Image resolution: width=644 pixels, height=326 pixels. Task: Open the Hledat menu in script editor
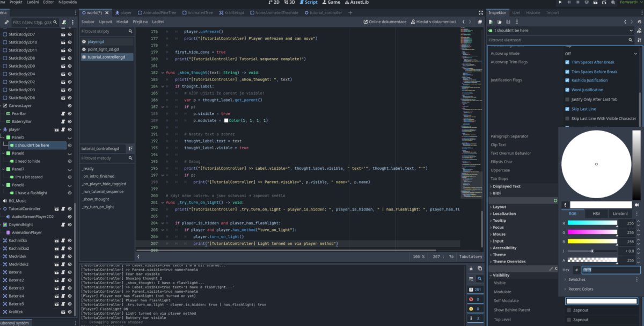point(122,21)
